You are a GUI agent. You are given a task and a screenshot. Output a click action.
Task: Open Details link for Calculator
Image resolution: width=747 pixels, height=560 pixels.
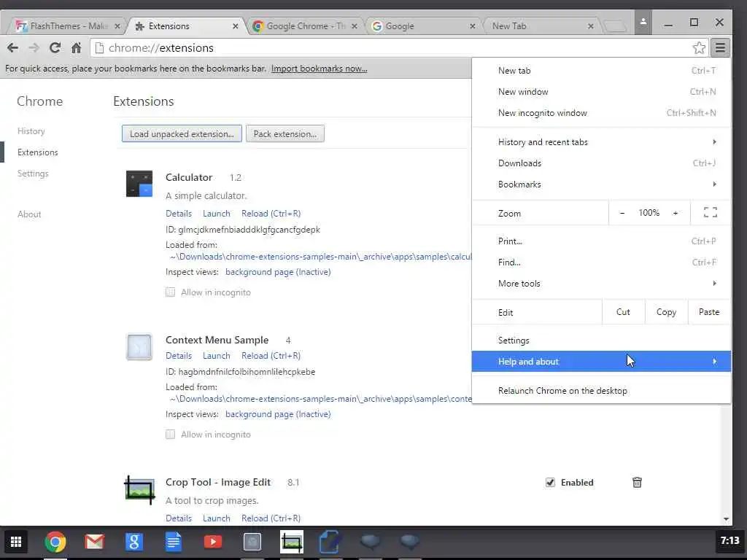point(179,214)
